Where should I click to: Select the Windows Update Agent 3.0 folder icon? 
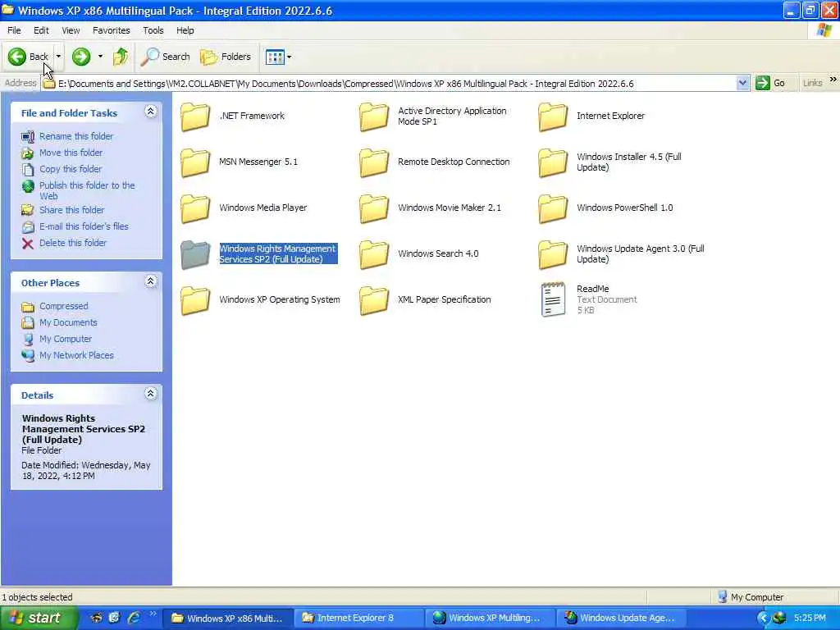[553, 254]
